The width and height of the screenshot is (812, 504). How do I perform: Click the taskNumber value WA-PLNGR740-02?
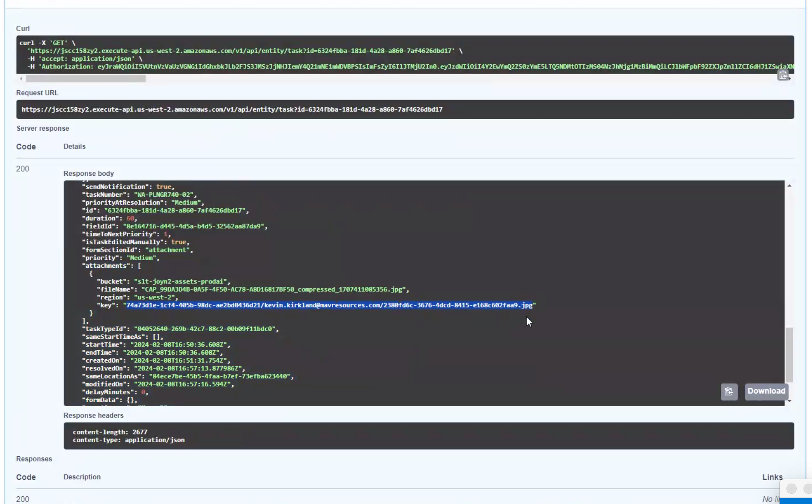point(164,195)
